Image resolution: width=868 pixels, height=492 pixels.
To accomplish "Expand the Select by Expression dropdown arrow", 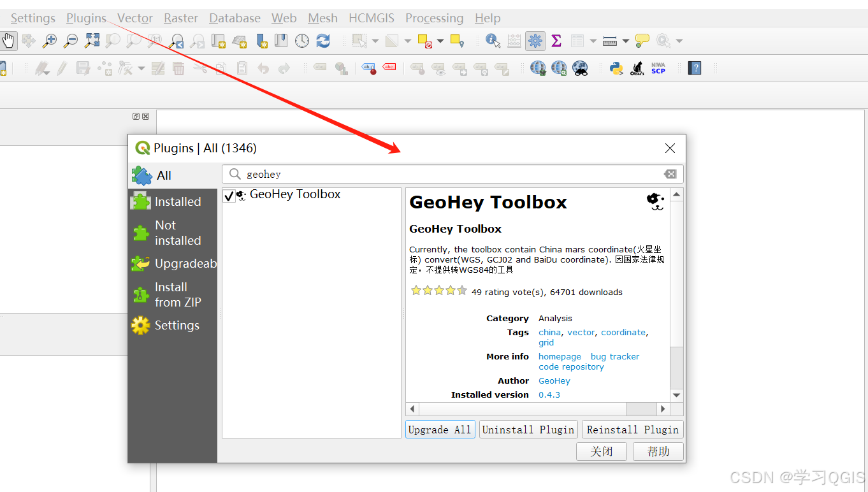I will [x=408, y=41].
